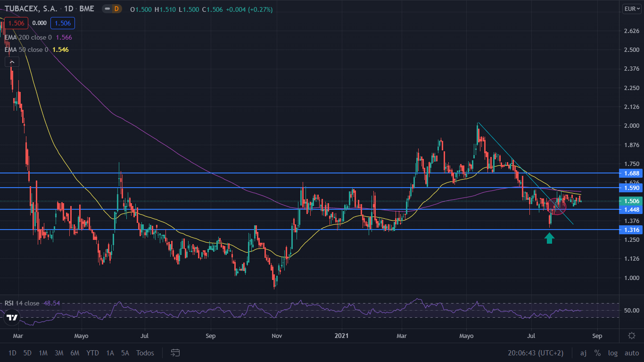Click the TradingView logo badge

[12, 317]
